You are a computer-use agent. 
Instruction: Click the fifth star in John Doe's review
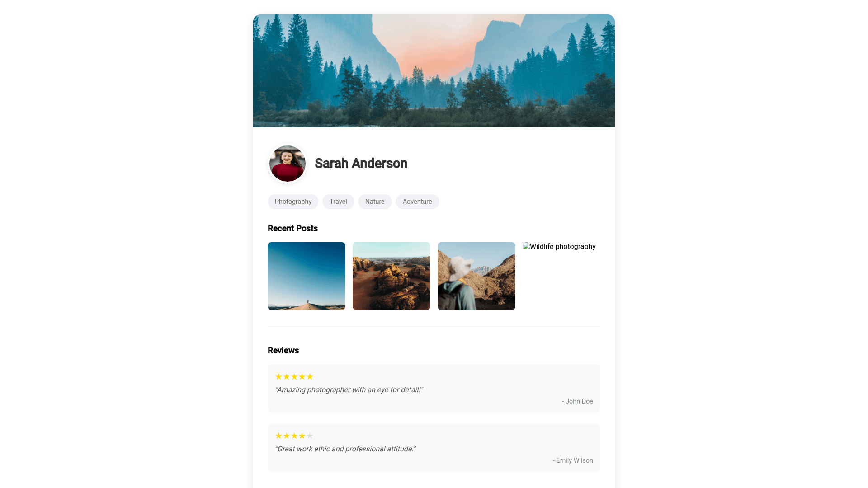point(310,377)
